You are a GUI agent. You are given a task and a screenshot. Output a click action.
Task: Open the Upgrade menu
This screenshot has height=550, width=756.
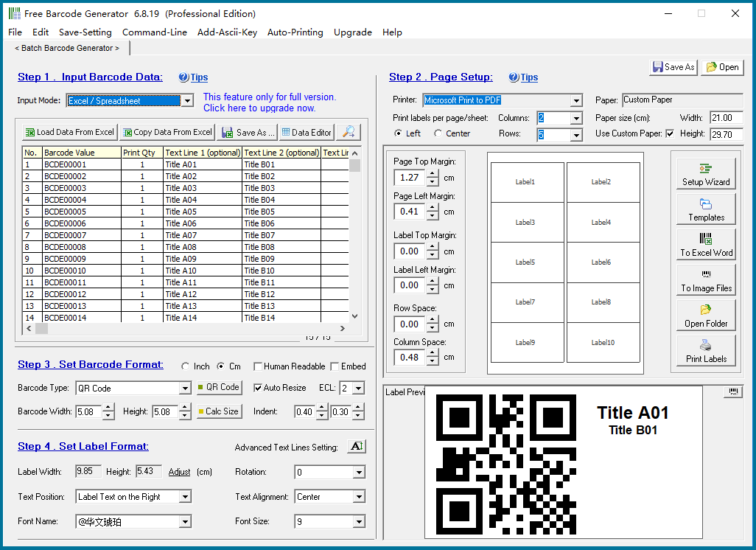[x=353, y=32]
